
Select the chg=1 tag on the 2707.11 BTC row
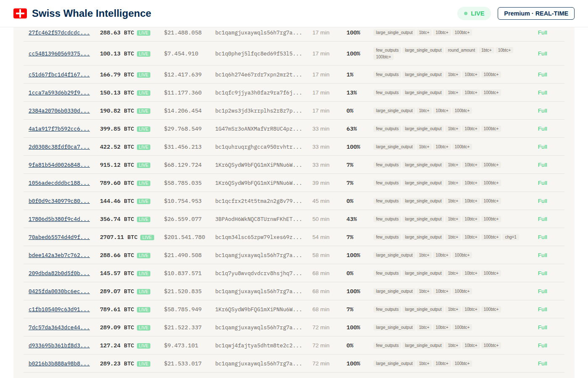coord(510,237)
